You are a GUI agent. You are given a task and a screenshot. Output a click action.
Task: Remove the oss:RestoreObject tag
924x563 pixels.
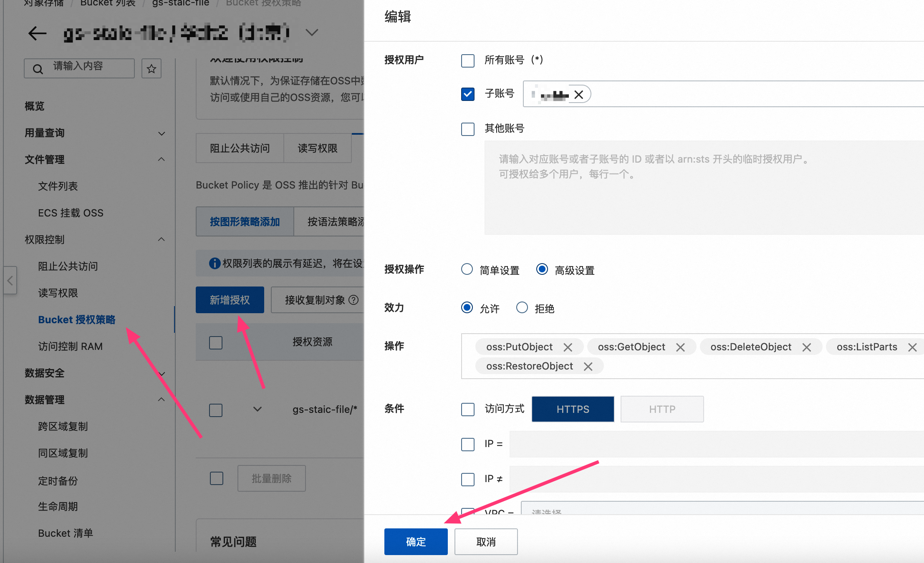[588, 366]
